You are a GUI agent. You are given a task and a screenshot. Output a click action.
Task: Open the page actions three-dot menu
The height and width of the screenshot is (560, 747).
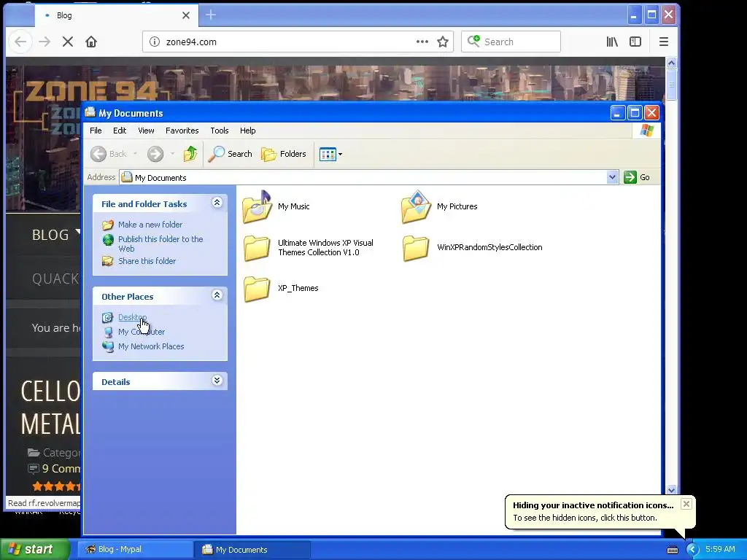click(x=422, y=42)
